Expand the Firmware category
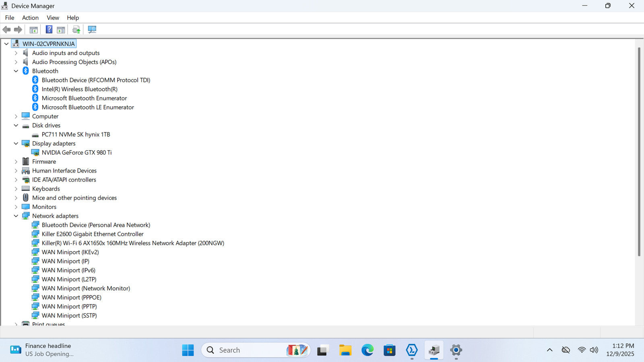The width and height of the screenshot is (644, 362). coord(16,162)
